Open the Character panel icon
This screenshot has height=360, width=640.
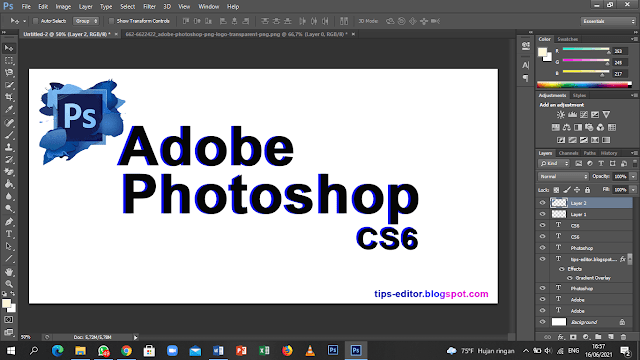[x=526, y=65]
